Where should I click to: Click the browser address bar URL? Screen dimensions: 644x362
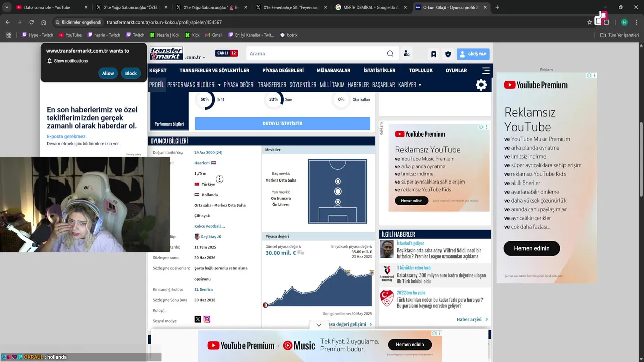164,22
